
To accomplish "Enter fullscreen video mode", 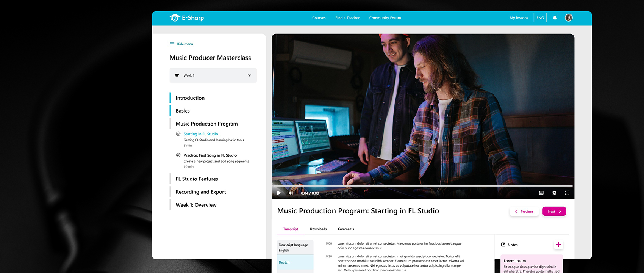I will pyautogui.click(x=567, y=193).
